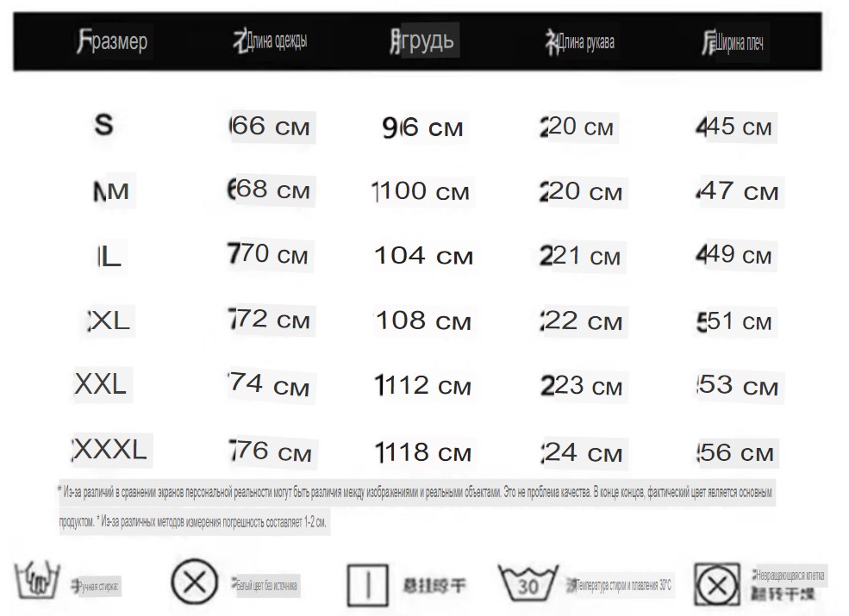Click the XXXL size row label
Screen dimensions: 849x616
pos(110,449)
